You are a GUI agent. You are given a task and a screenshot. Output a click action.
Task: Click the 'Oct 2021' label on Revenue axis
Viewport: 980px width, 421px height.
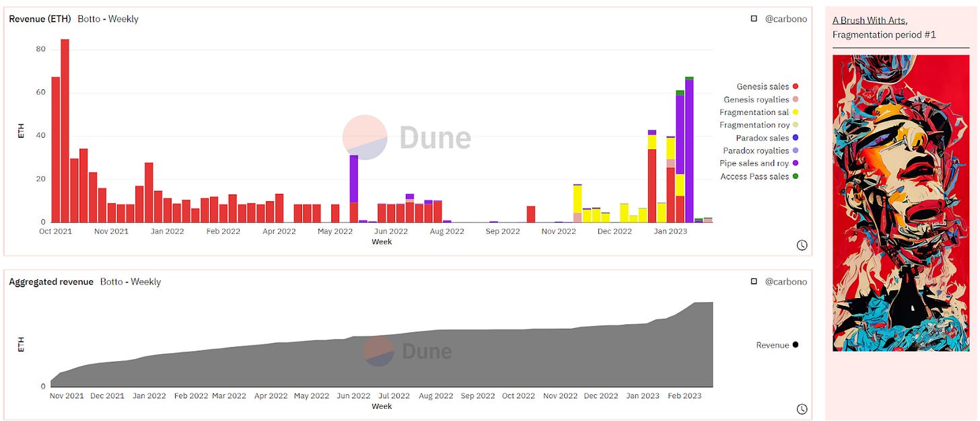(55, 231)
